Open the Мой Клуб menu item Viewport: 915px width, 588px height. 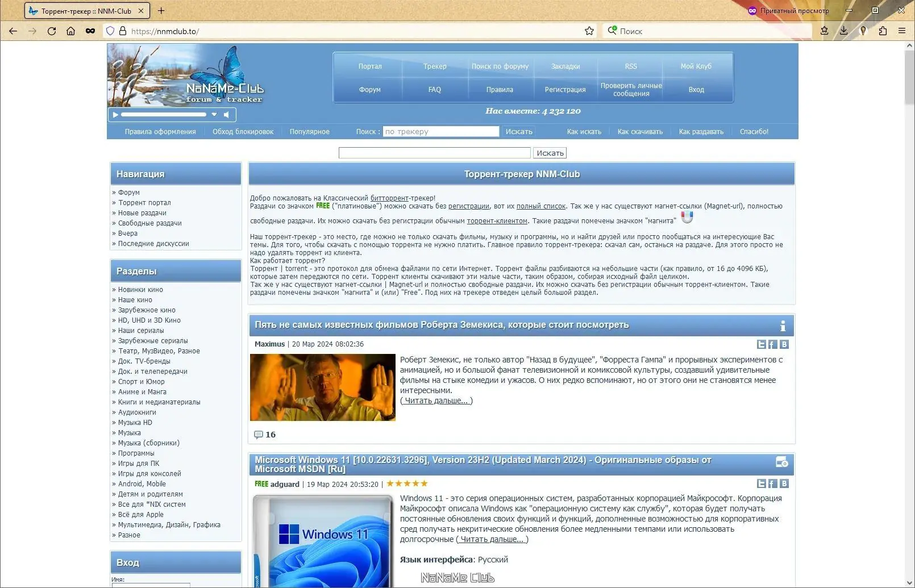696,66
